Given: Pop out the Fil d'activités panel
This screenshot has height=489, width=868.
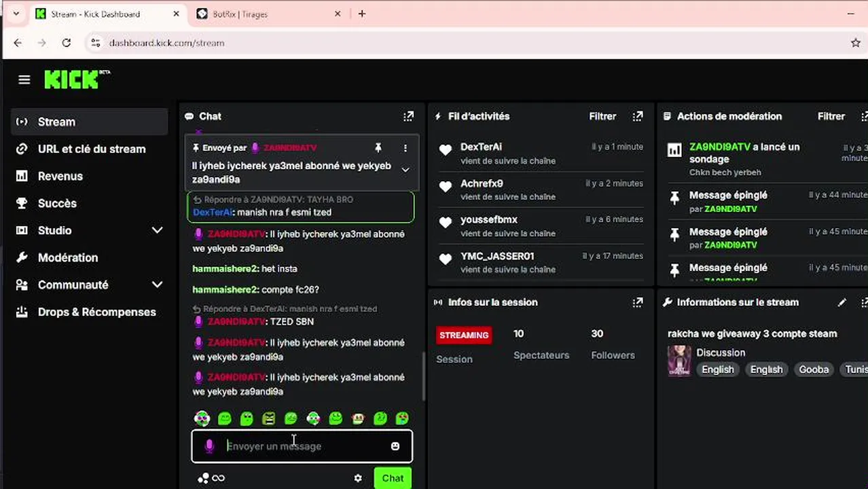Looking at the screenshot, I should click(637, 116).
